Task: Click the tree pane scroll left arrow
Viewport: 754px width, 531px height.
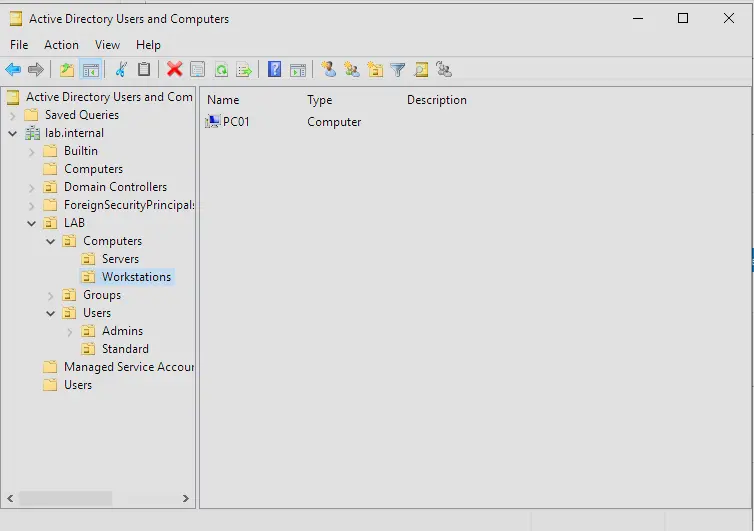Action: 10,499
